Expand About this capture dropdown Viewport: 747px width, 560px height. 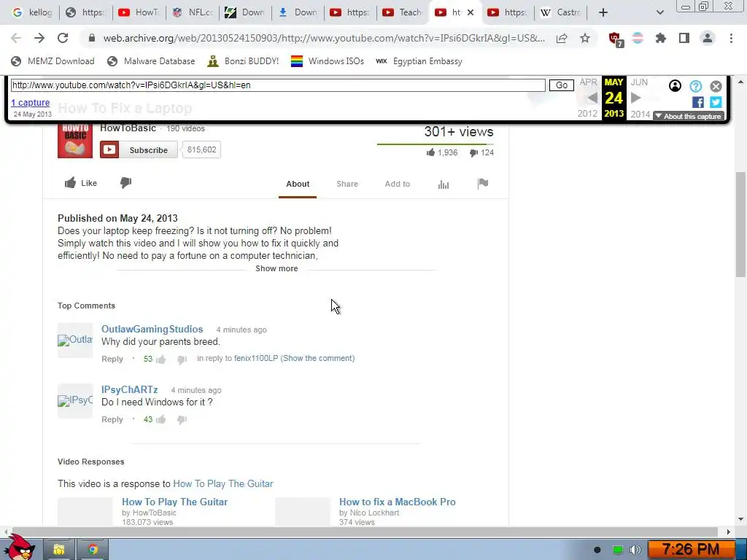coord(689,116)
